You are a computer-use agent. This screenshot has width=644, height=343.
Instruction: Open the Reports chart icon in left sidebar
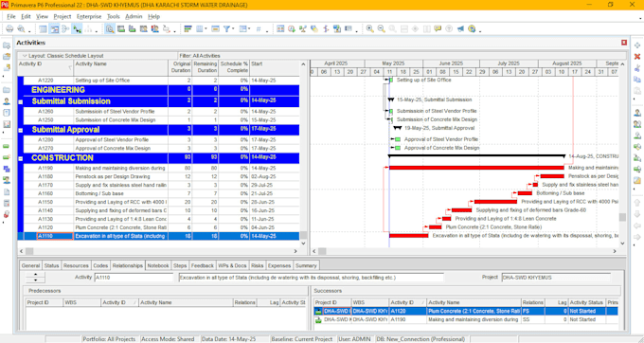tap(7, 124)
